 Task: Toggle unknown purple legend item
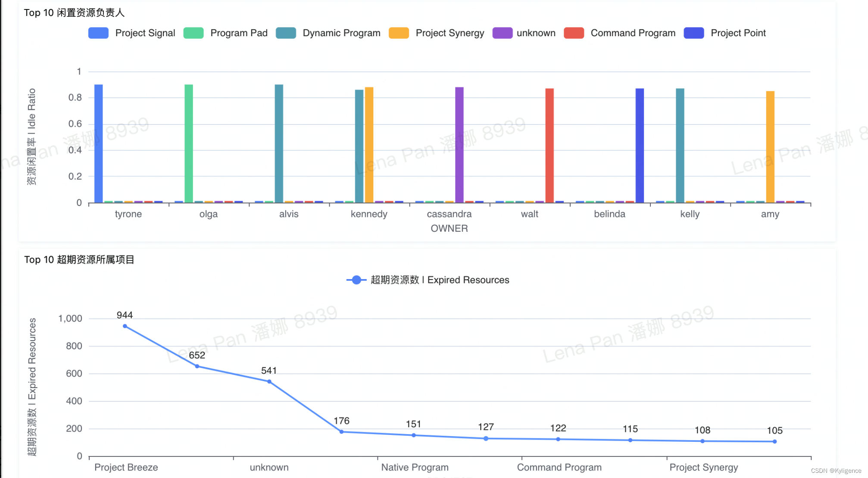502,33
